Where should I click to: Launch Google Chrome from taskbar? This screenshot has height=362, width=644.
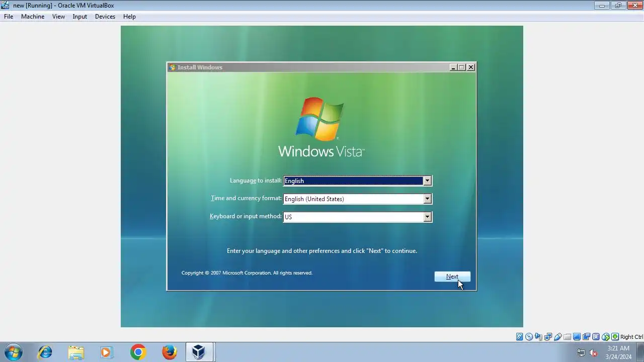tap(138, 352)
